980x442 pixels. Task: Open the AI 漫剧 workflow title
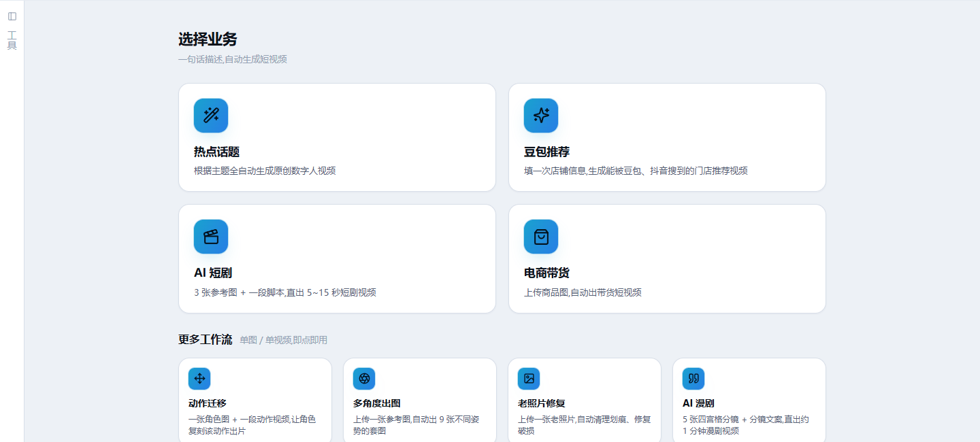click(698, 403)
